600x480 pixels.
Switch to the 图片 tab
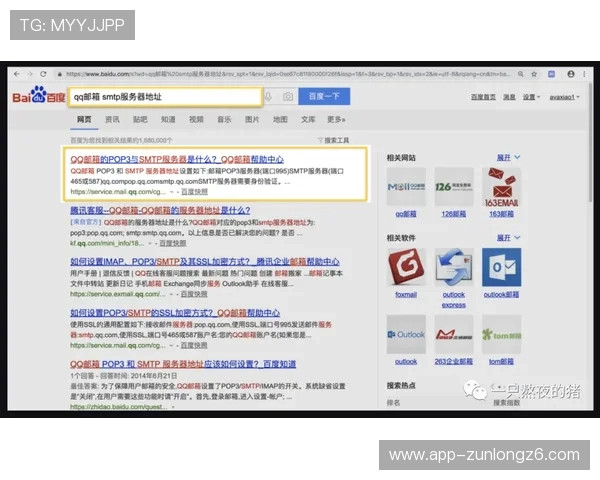252,119
